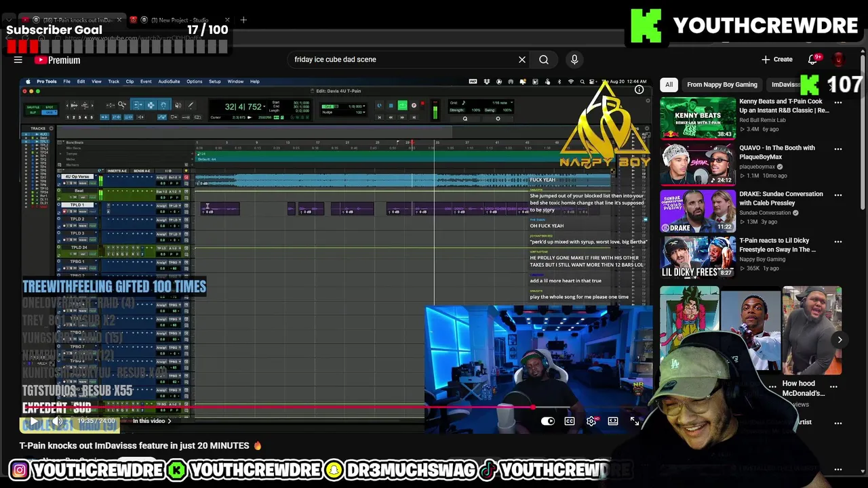Click the Q quantize button in Pro Tools

465,119
